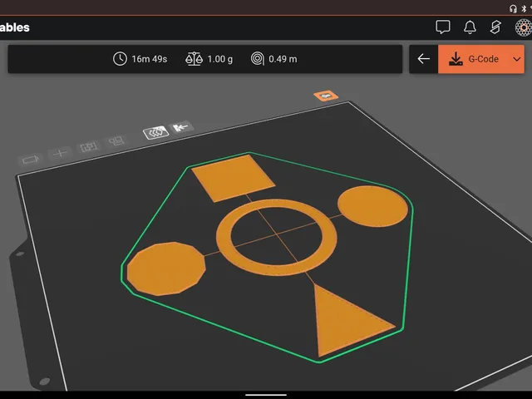
Task: Click the headphones status icon
Action: (x=513, y=8)
